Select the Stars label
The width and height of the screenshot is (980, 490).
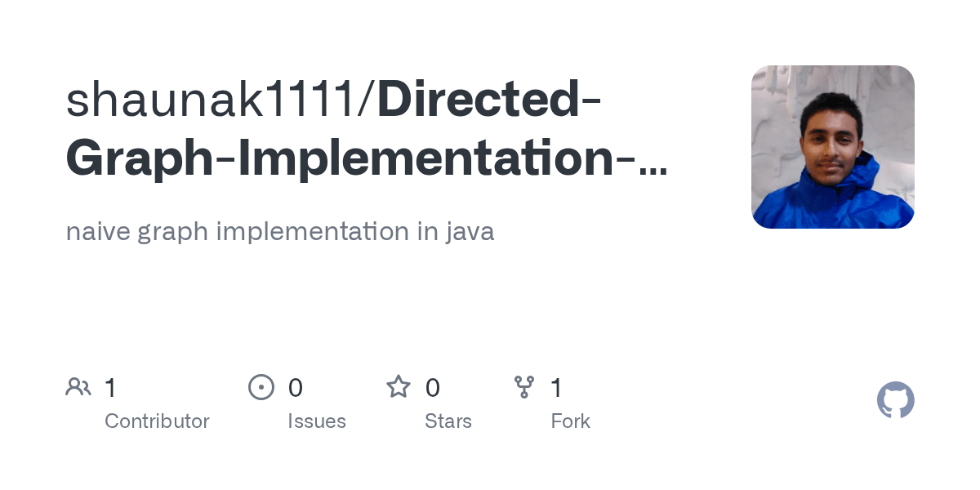coord(448,421)
